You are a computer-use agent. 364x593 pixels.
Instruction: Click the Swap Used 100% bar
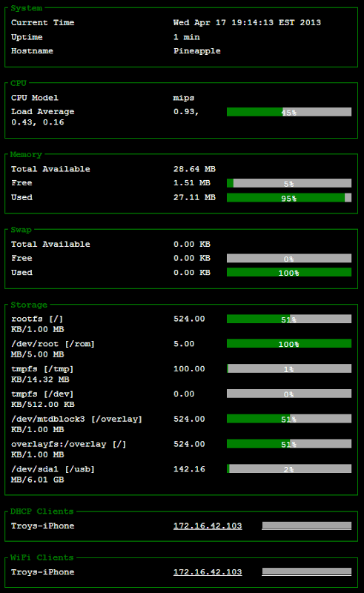pyautogui.click(x=289, y=273)
